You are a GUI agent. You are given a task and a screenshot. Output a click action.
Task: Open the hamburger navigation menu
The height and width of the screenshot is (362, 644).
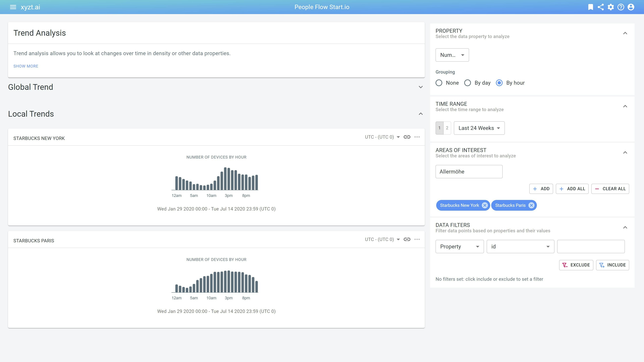13,7
